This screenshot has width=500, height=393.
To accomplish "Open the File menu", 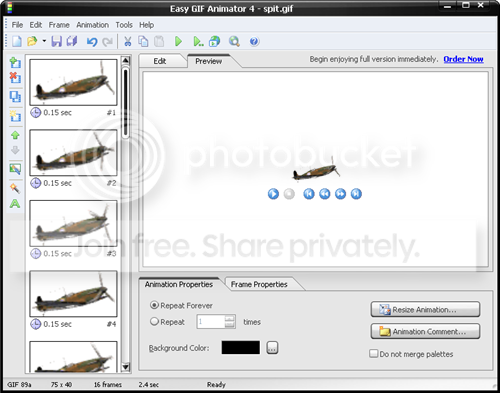I will pos(17,25).
